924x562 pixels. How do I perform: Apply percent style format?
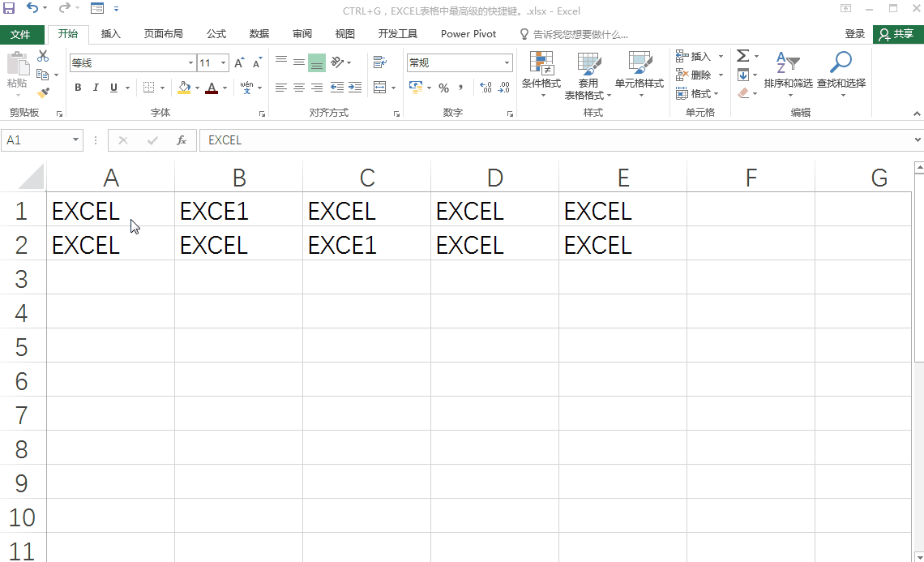coord(443,88)
